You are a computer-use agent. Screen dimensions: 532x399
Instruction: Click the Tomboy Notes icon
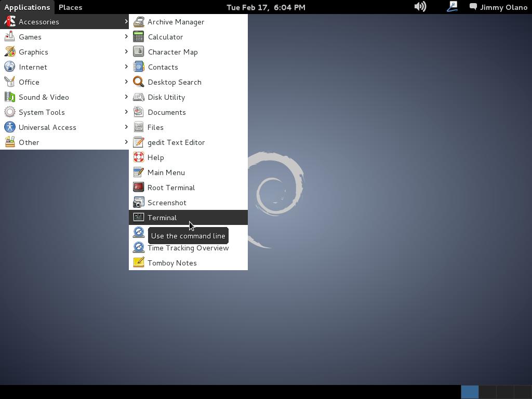138,263
